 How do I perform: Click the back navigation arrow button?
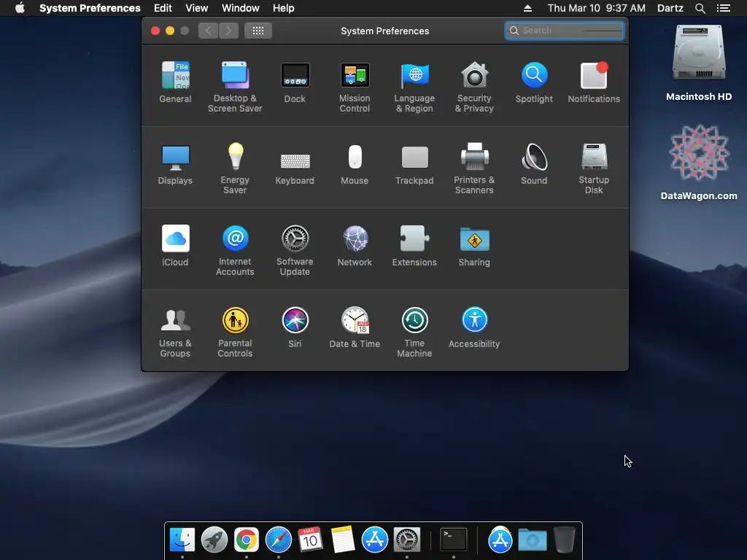click(208, 31)
